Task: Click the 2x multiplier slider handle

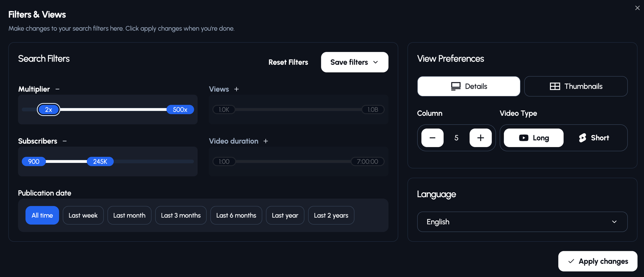Action: (49, 110)
